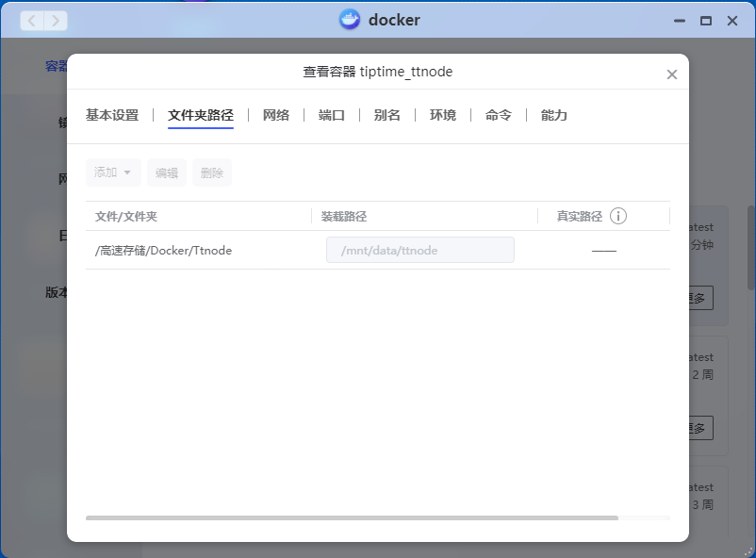Switch to the 命令 tab

(x=499, y=115)
